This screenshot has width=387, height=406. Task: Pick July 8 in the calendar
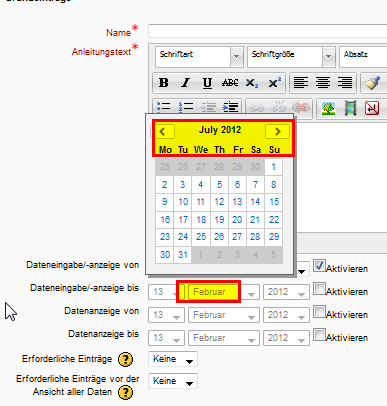274,184
